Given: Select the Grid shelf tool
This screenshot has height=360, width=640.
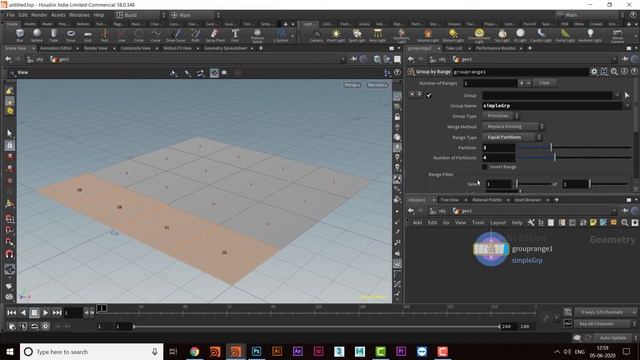Looking at the screenshot, I should 88,35.
